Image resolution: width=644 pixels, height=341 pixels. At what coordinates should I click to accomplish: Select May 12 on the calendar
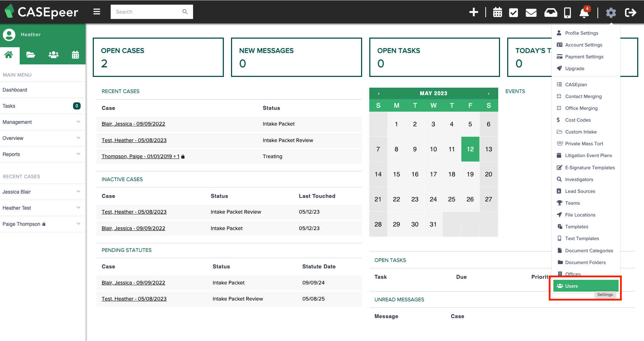click(x=470, y=149)
